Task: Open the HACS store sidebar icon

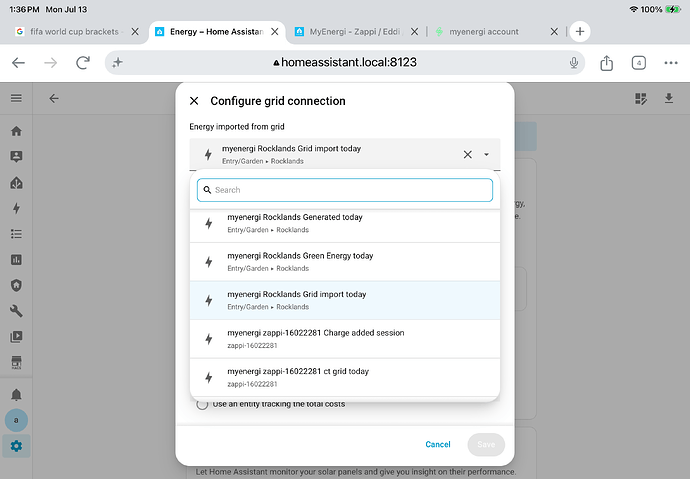Action: (x=16, y=362)
